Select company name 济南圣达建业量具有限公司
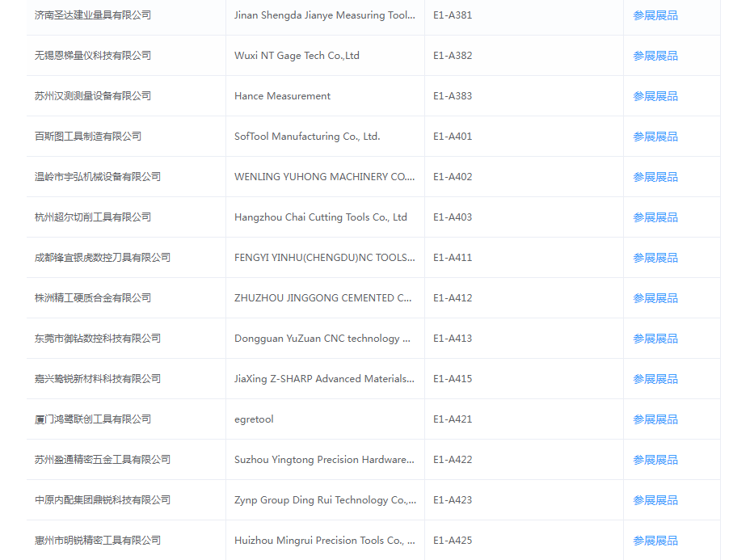 coord(93,15)
